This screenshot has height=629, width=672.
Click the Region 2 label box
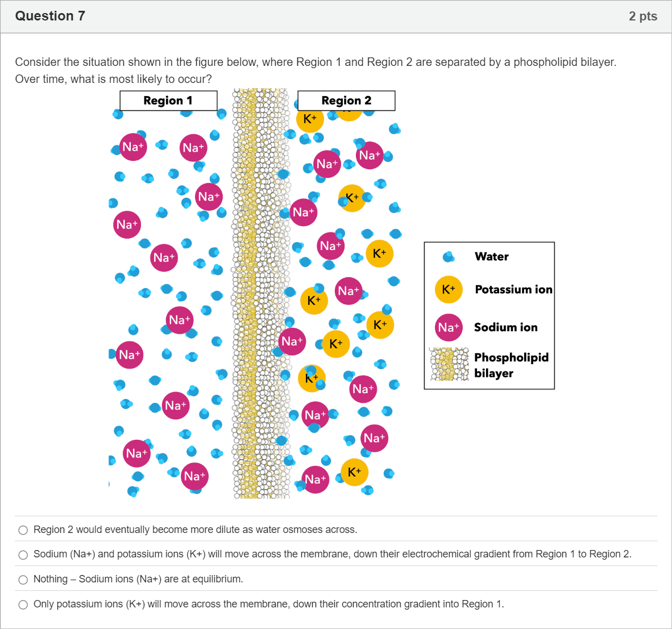click(346, 101)
